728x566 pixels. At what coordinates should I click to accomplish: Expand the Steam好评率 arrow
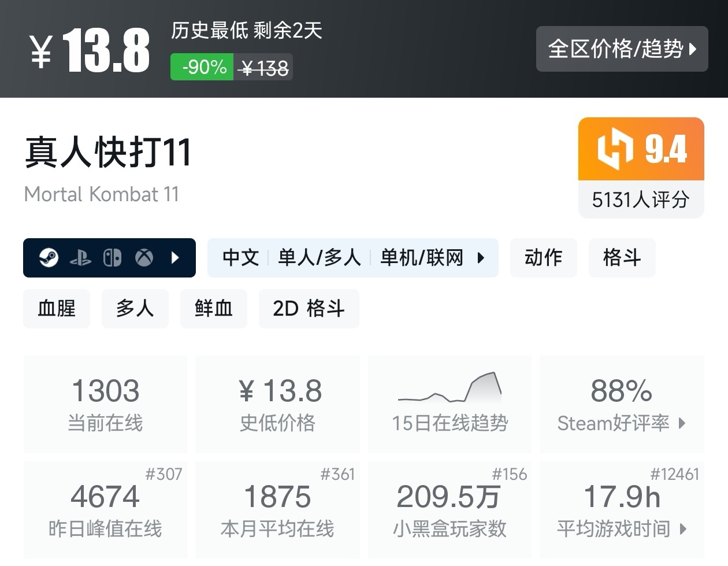[x=682, y=423]
